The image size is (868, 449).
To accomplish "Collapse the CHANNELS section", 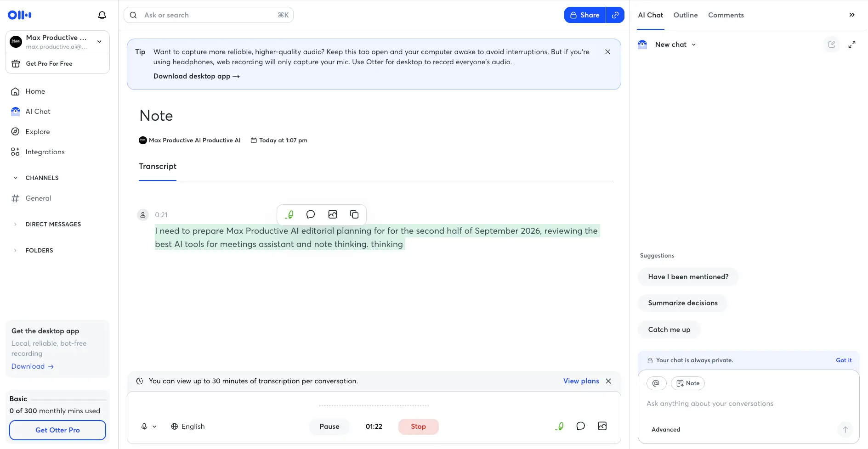I will click(16, 178).
